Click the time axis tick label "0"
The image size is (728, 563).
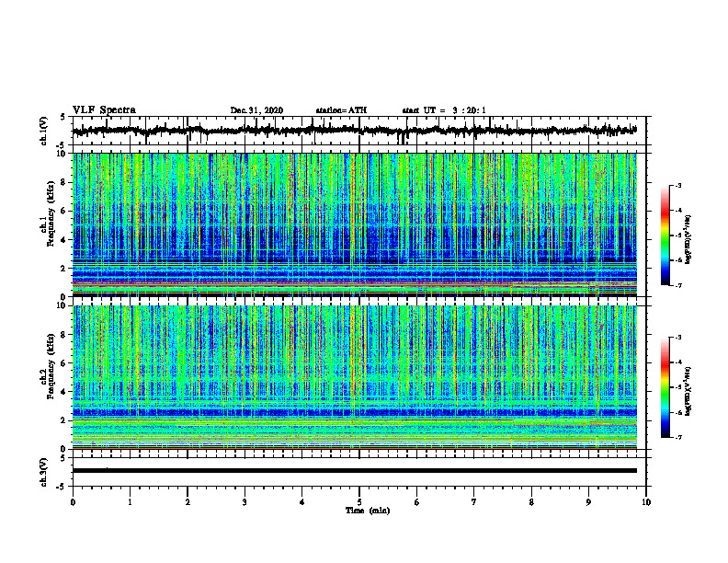73,502
